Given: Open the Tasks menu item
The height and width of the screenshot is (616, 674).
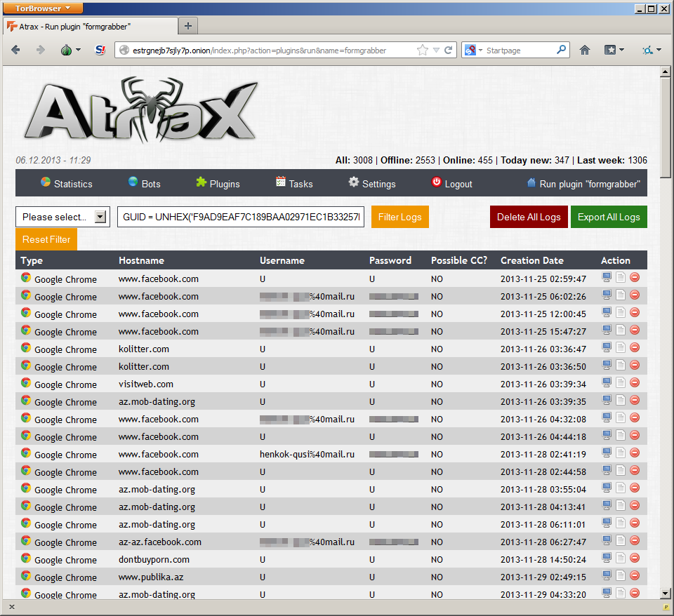Looking at the screenshot, I should pyautogui.click(x=294, y=183).
